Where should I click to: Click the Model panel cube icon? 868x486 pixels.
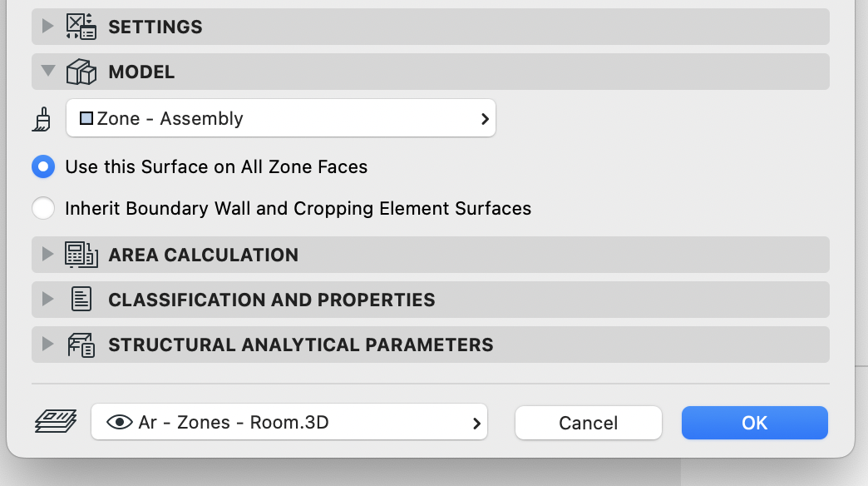[82, 72]
